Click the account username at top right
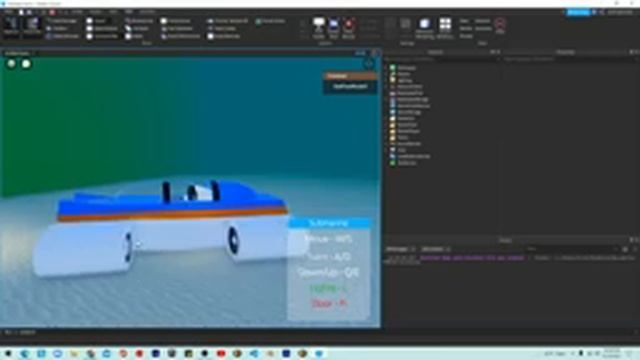 click(x=620, y=13)
